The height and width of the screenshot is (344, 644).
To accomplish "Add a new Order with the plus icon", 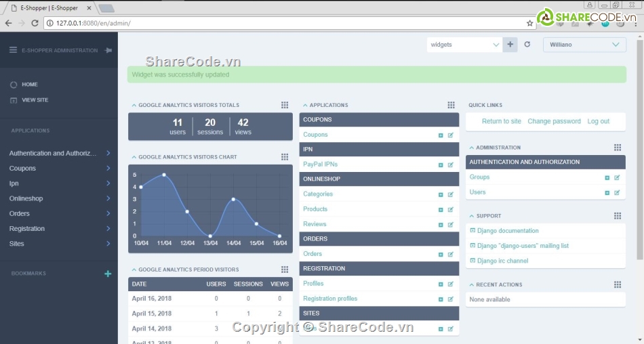I will tap(441, 255).
